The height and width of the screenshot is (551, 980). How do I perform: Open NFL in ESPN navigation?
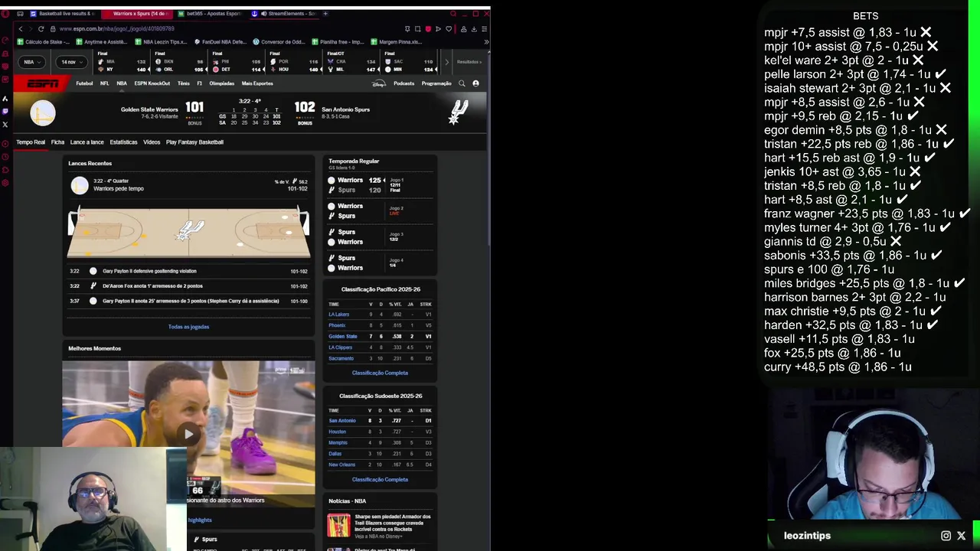click(x=104, y=83)
